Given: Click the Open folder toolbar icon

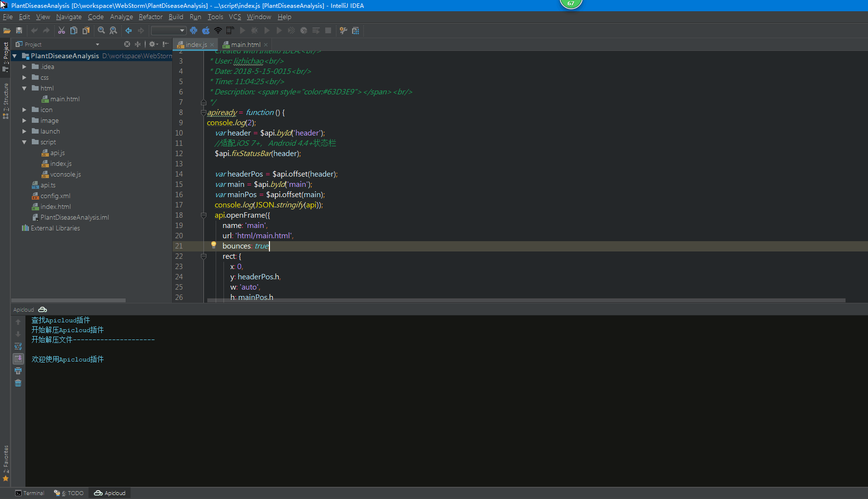Looking at the screenshot, I should point(7,30).
